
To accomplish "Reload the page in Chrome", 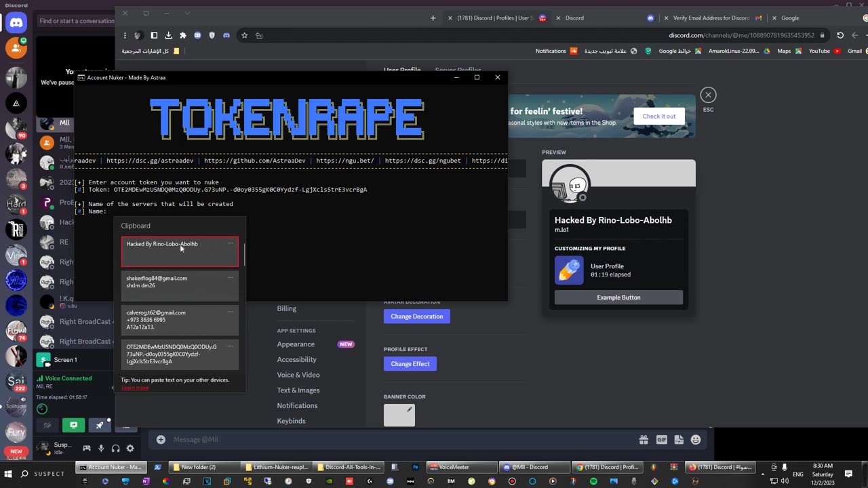I will coord(840,35).
